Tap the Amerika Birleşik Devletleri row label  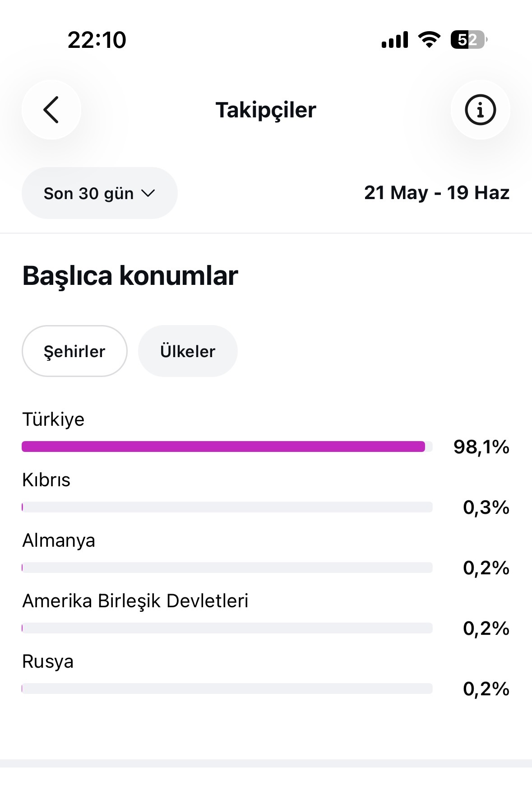[135, 601]
